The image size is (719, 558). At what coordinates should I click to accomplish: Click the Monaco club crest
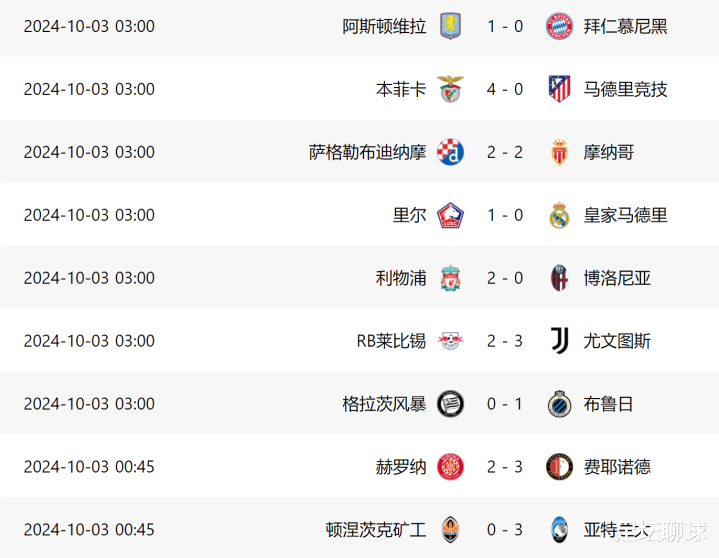(x=559, y=152)
